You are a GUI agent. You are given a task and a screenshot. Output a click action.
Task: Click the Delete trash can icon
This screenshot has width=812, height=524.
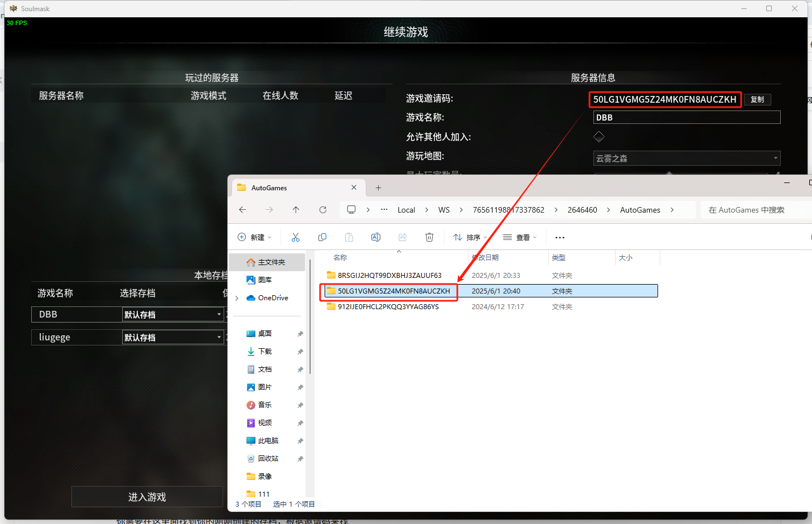click(x=429, y=237)
